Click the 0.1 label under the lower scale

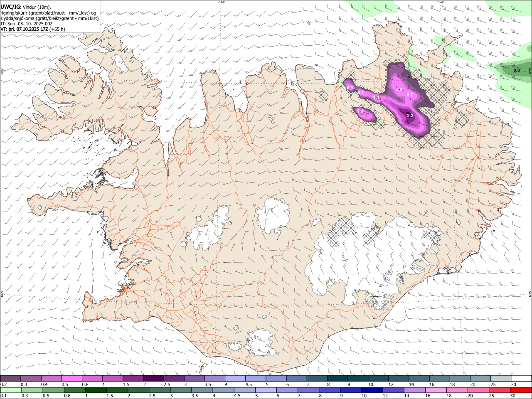tap(3, 396)
